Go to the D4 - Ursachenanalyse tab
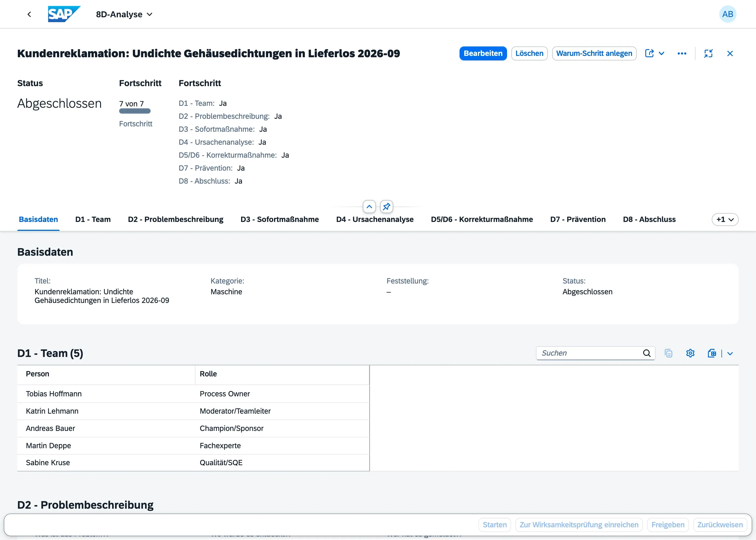 (x=375, y=220)
